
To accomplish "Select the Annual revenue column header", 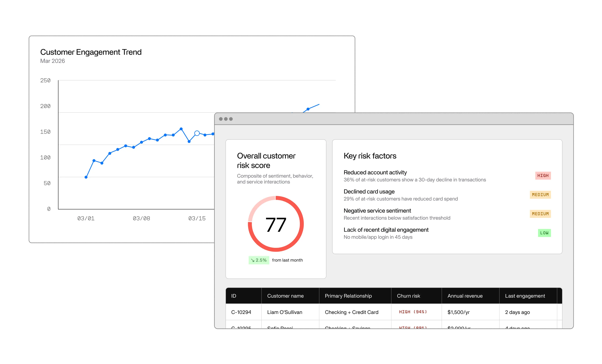I will tap(465, 296).
